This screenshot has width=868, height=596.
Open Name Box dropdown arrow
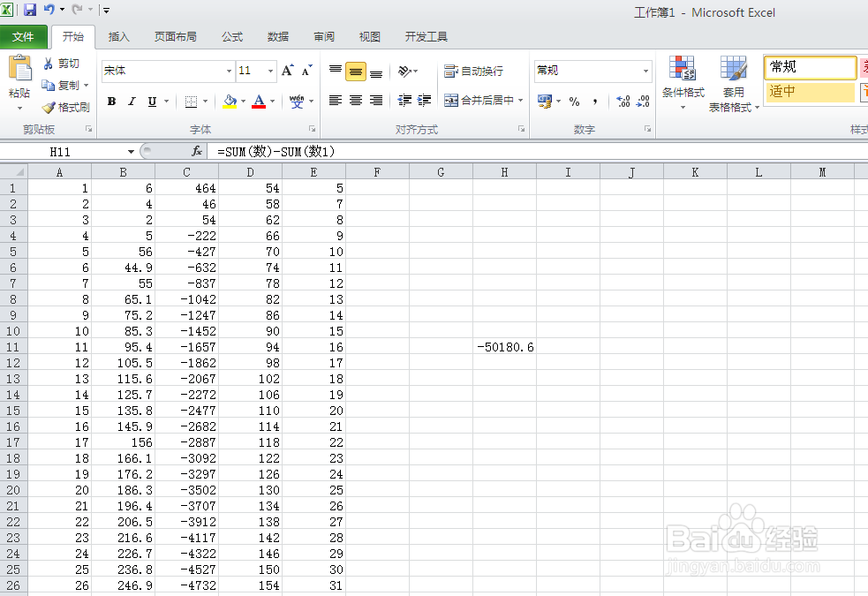[x=132, y=152]
